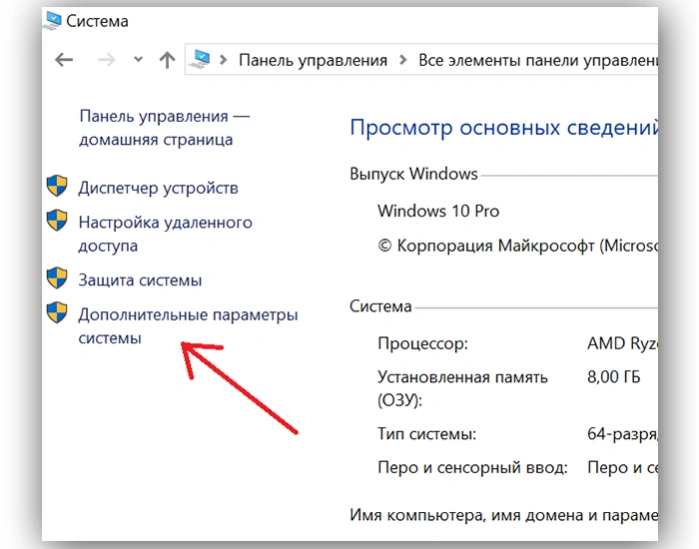Screen dimensions: 699x549
Task: Open Панель управления — домашняя страница link
Action: tap(164, 128)
